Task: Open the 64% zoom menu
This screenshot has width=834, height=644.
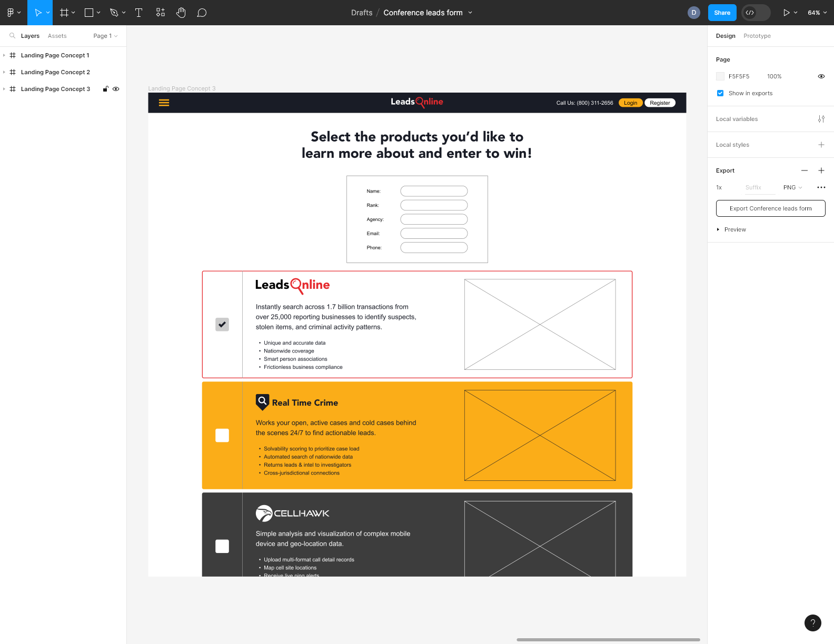Action: point(817,13)
